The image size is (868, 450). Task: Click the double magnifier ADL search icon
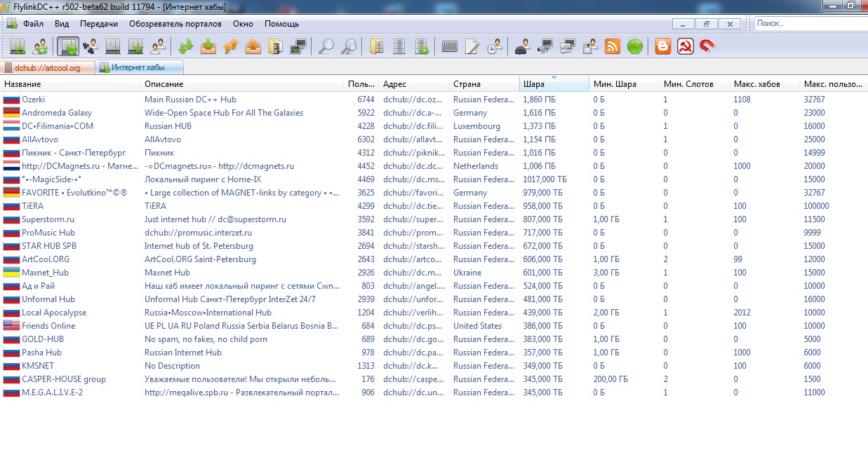[349, 47]
